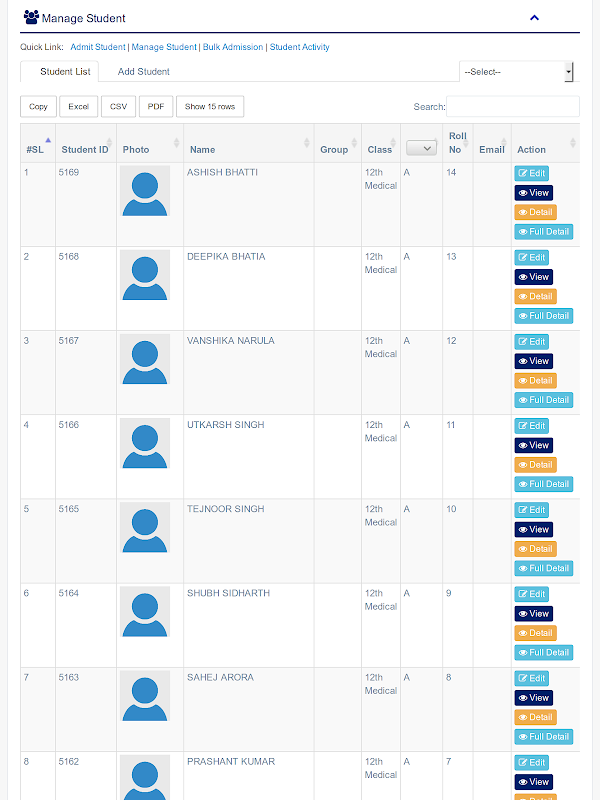The image size is (600, 800).
Task: View DEEPIKA BHATIA's record
Action: point(533,277)
